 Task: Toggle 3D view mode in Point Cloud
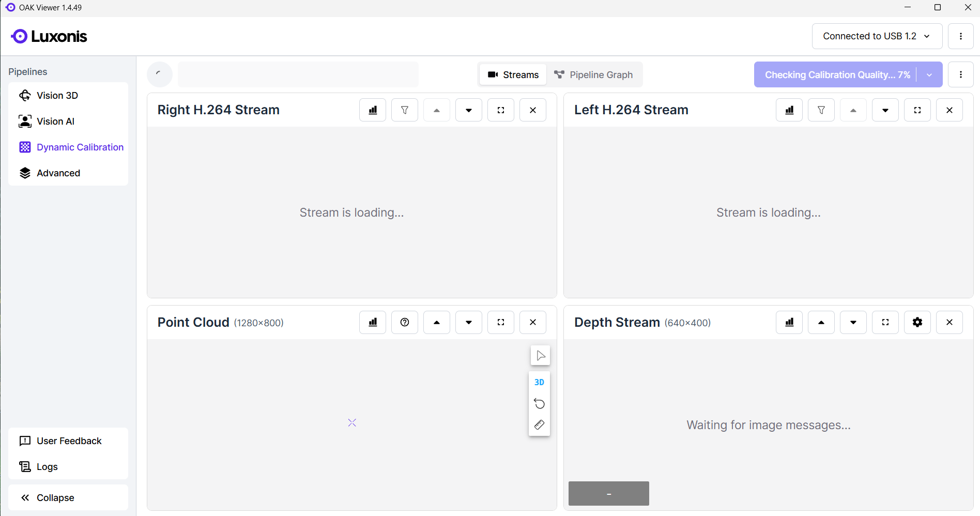click(539, 383)
